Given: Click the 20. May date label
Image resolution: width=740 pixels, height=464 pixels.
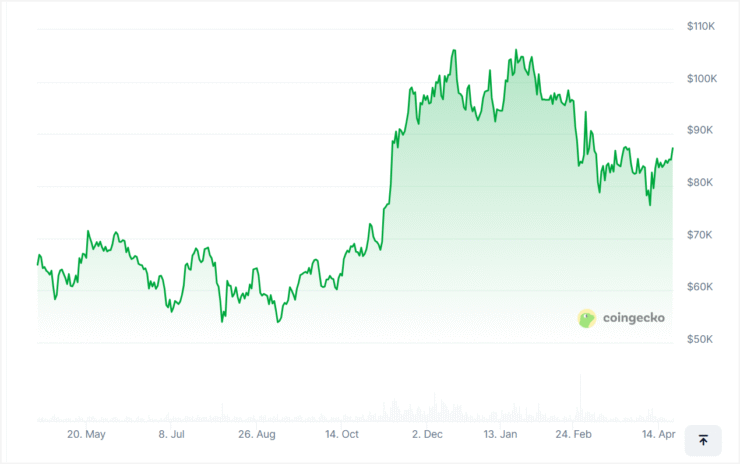Looking at the screenshot, I should [x=86, y=435].
